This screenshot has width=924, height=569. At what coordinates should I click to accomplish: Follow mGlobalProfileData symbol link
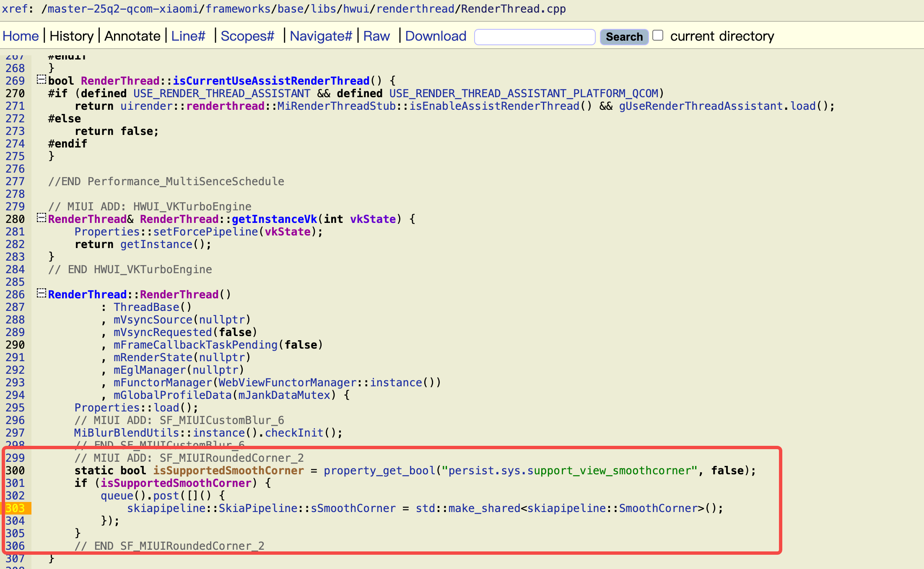pos(173,395)
